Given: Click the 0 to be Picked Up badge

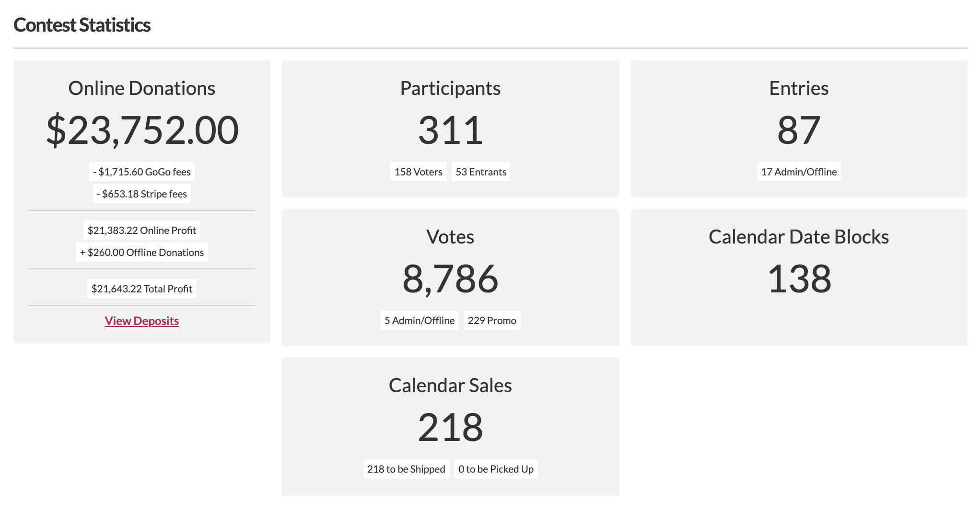Looking at the screenshot, I should point(496,469).
